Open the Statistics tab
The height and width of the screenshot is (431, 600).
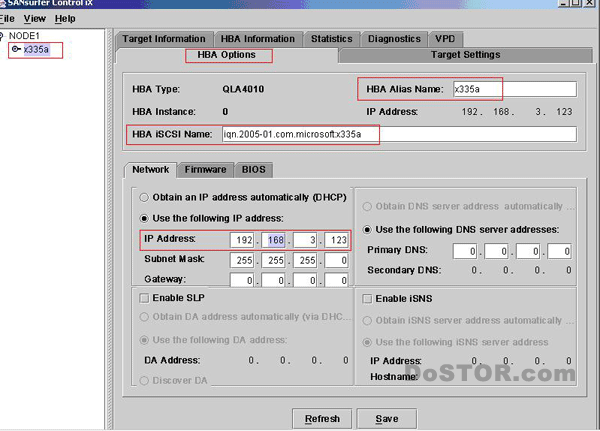(331, 39)
